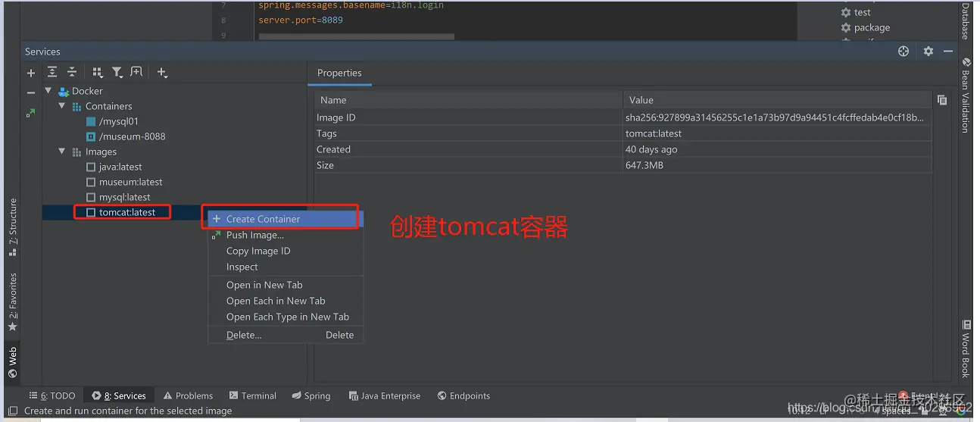Image resolution: width=980 pixels, height=422 pixels.
Task: Open the Bean Validation side panel
Action: coord(966,95)
